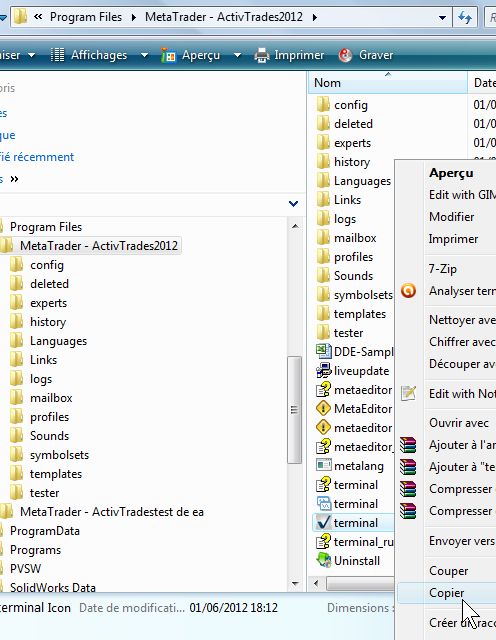Viewport: 496px width, 640px height.
Task: Show hidden breadcrumb path chevrons
Action: (38, 17)
